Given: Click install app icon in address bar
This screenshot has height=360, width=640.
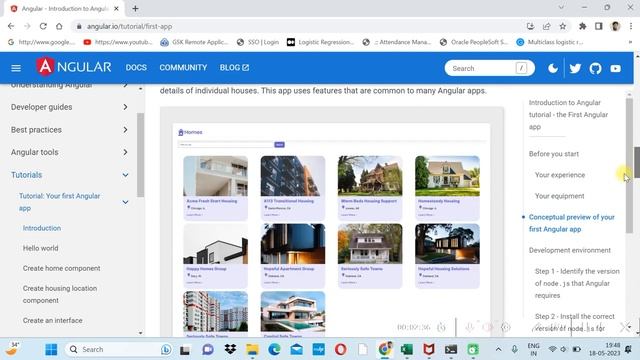Looking at the screenshot, I should pyautogui.click(x=530, y=26).
